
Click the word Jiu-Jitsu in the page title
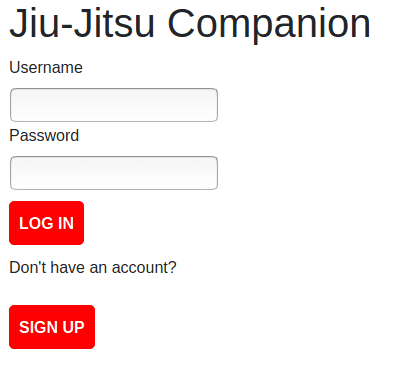click(x=82, y=23)
